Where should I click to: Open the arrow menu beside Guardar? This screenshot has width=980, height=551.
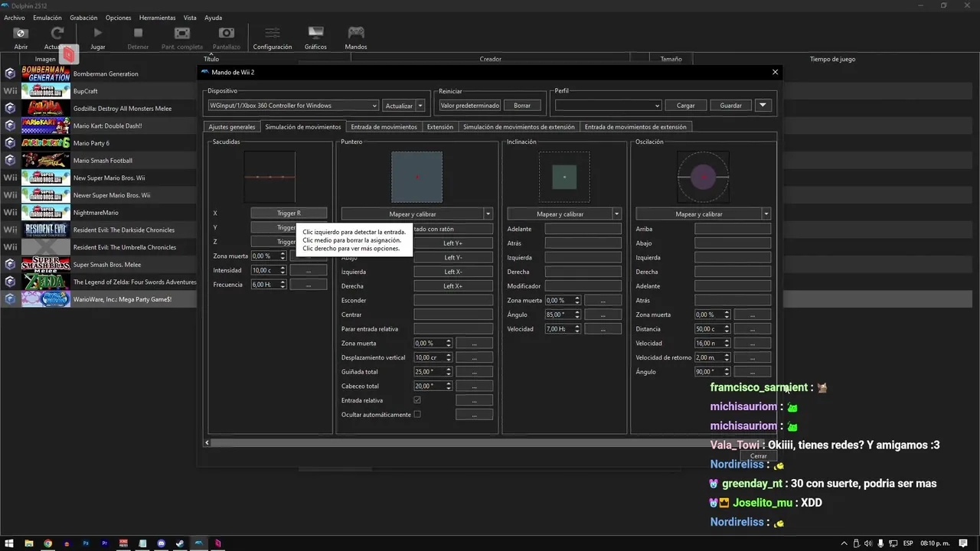[x=763, y=106]
